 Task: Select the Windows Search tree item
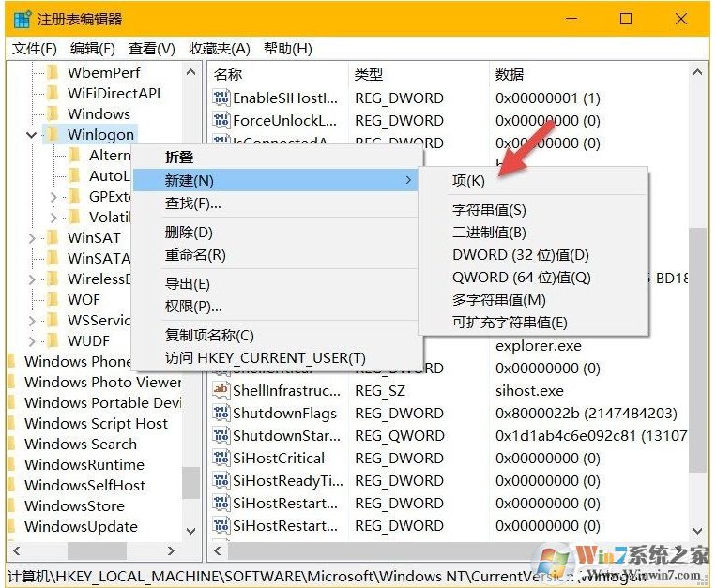tap(80, 445)
